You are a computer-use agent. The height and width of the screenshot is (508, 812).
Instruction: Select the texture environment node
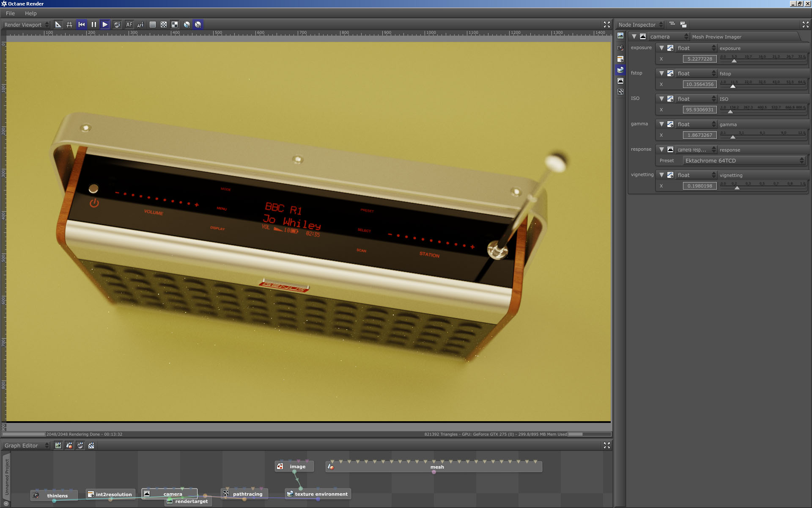click(x=321, y=494)
